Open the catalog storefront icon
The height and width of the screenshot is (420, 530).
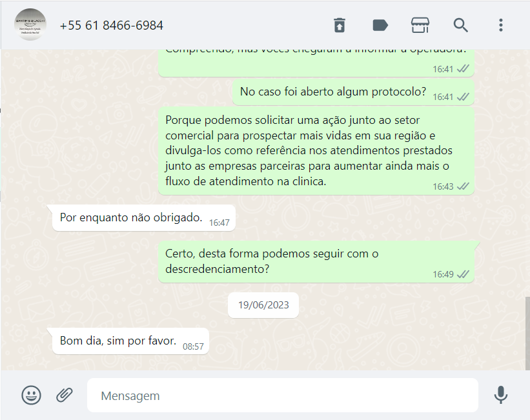(x=420, y=25)
